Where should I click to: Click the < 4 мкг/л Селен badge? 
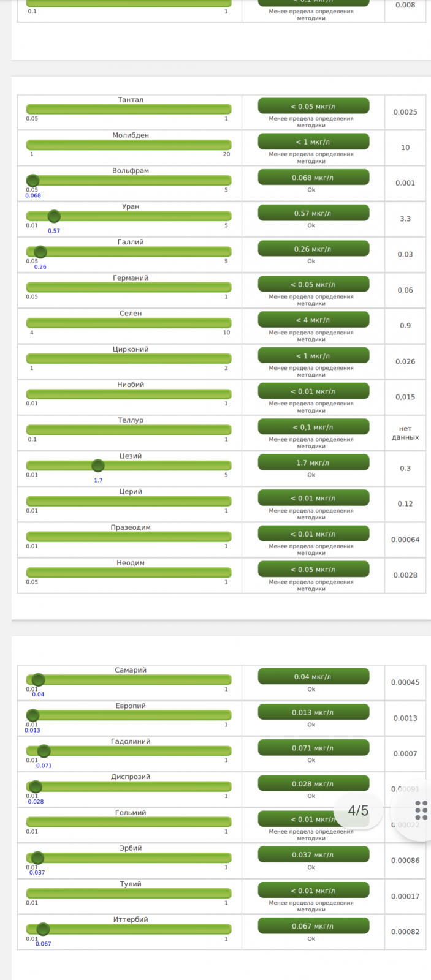pyautogui.click(x=313, y=320)
